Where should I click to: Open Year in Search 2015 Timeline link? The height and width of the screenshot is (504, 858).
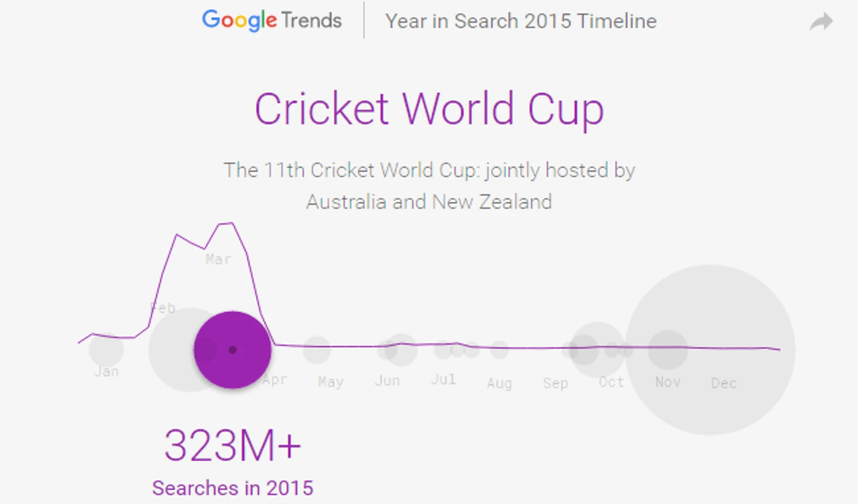(x=521, y=21)
